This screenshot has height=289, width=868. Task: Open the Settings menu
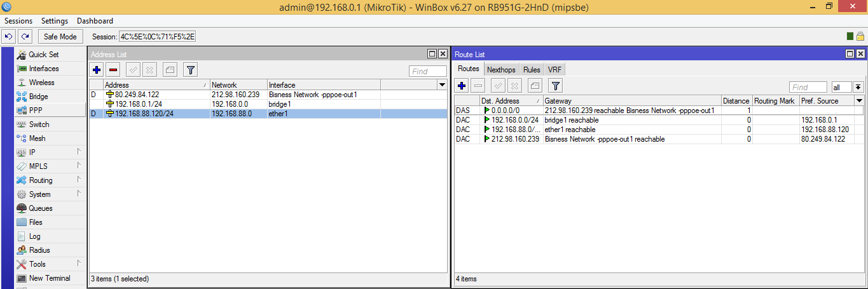pos(55,21)
